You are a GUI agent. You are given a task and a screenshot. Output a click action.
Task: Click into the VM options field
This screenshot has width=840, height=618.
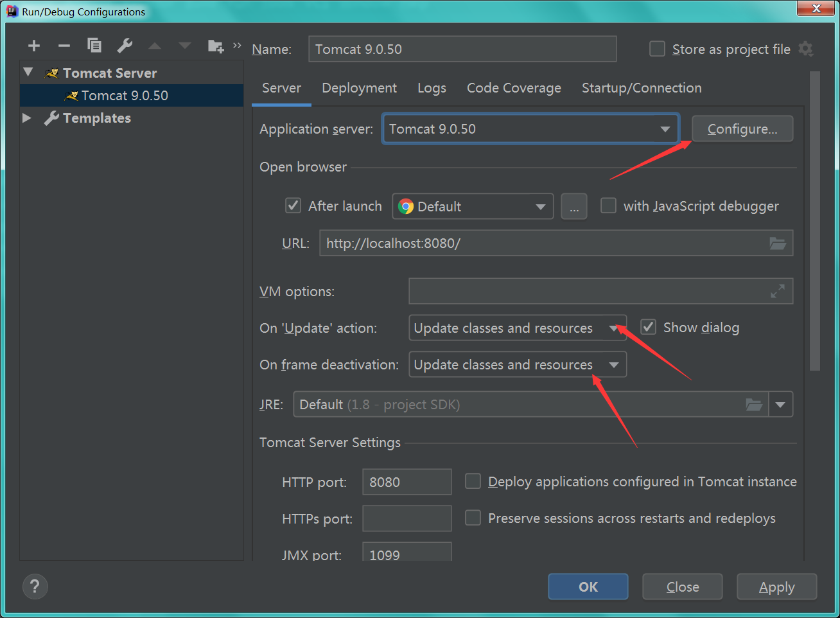coord(601,291)
